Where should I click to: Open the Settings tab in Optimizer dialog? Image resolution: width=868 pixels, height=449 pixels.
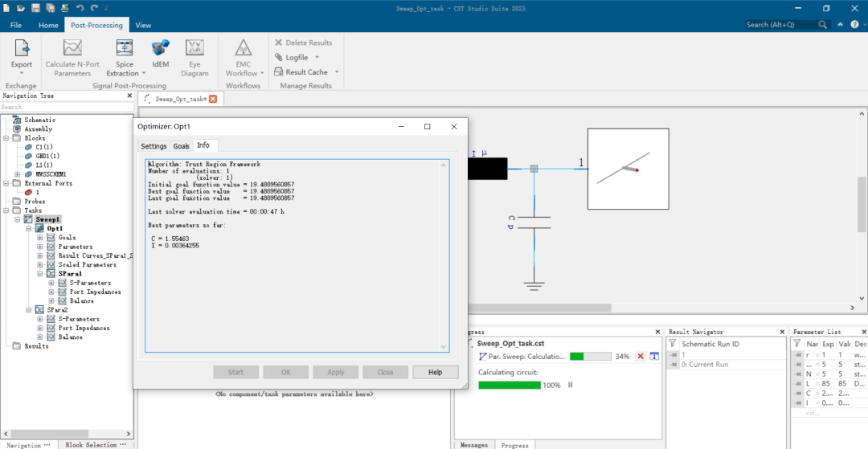tap(154, 146)
